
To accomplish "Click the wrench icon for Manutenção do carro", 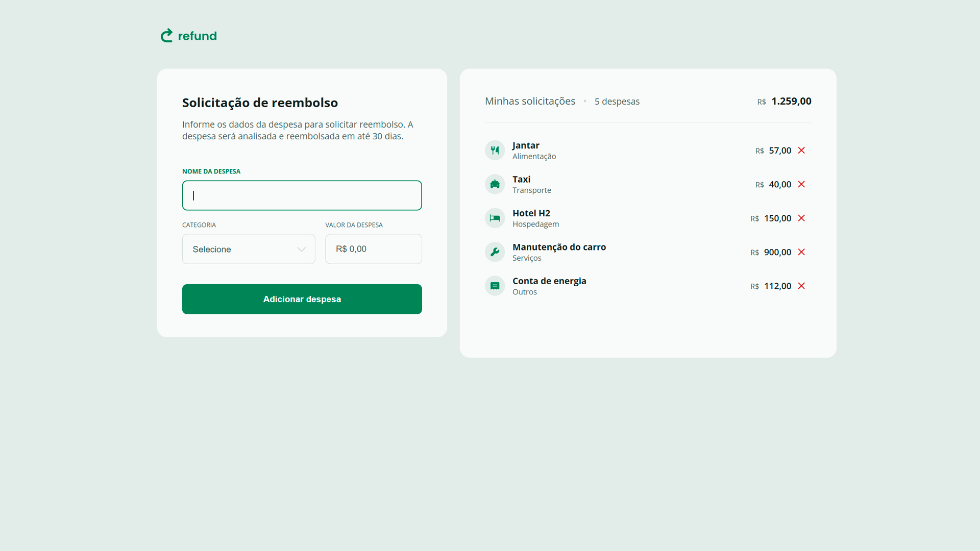I will tap(495, 252).
